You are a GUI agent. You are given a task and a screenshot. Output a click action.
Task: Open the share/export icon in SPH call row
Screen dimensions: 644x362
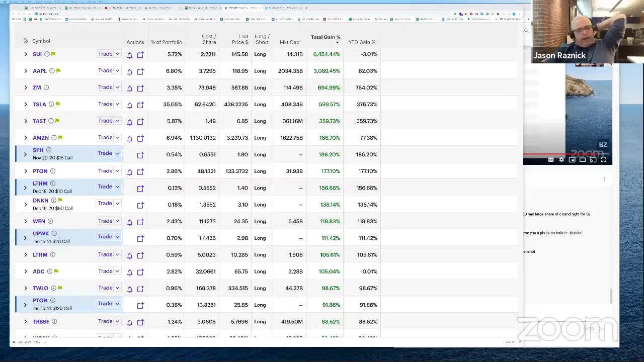point(140,155)
